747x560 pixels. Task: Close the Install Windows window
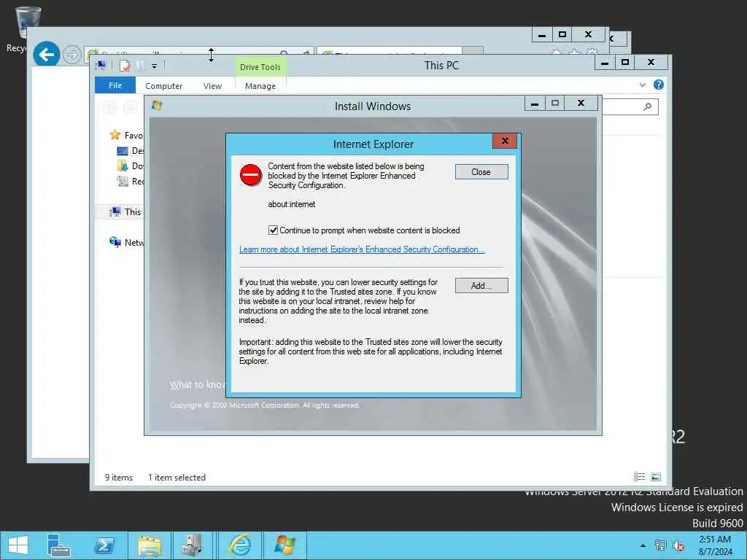[x=581, y=103]
